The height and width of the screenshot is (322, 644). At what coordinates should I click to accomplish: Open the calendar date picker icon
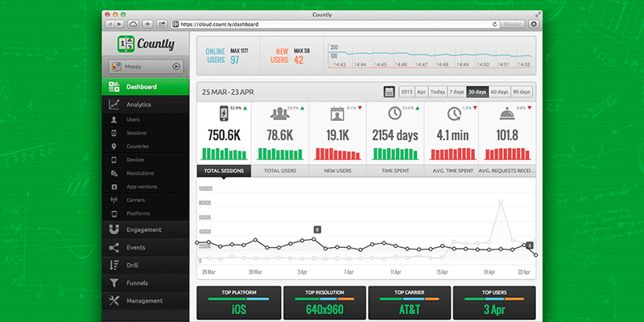[390, 92]
